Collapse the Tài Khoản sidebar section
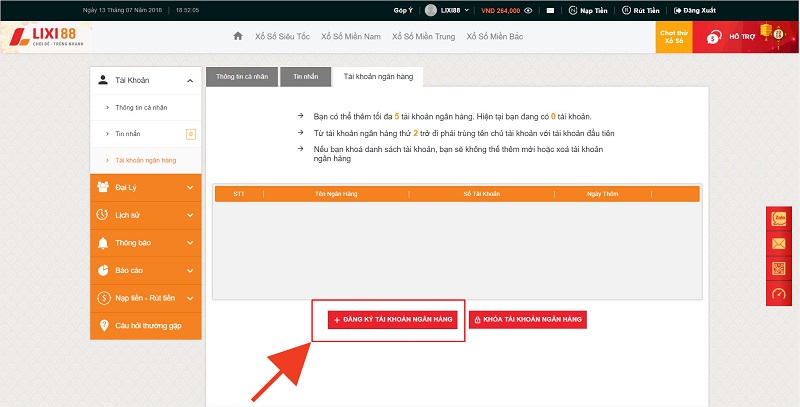Image resolution: width=800 pixels, height=407 pixels. [145, 80]
